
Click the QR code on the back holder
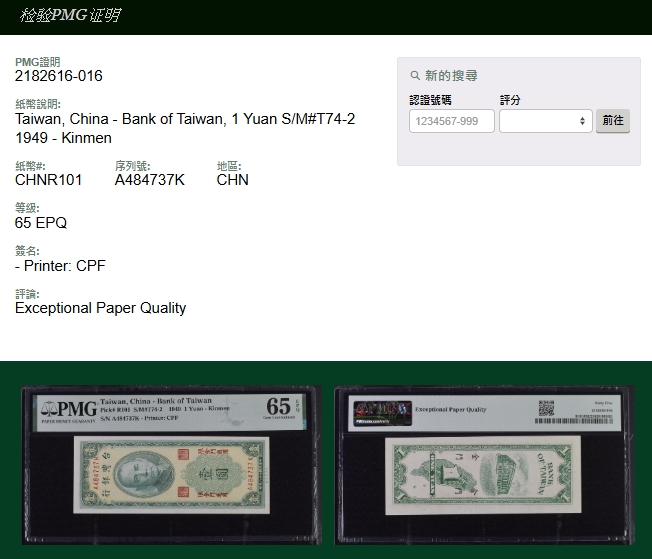click(x=546, y=408)
